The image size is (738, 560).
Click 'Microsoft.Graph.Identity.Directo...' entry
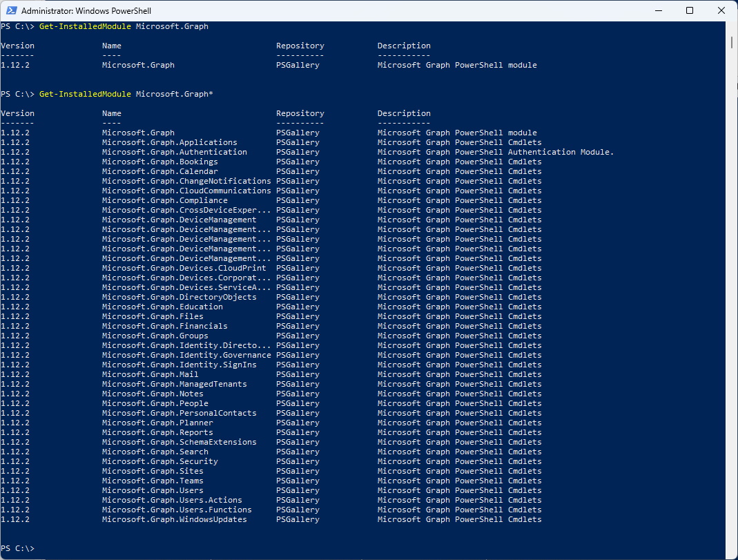186,345
